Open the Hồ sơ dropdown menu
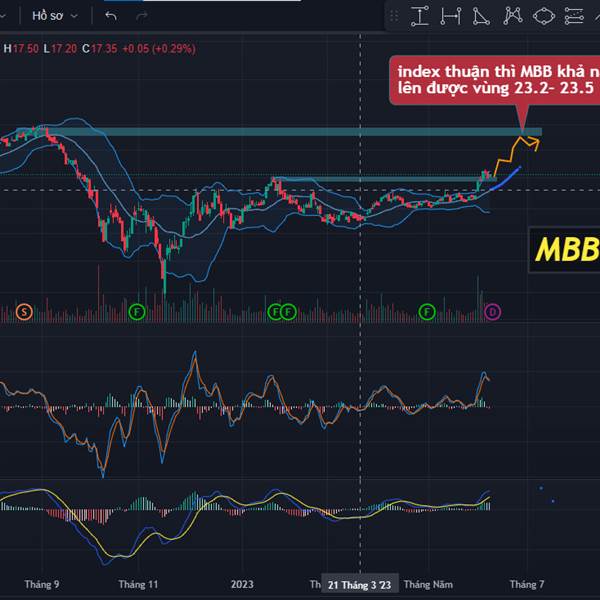The width and height of the screenshot is (600, 600). click(55, 16)
